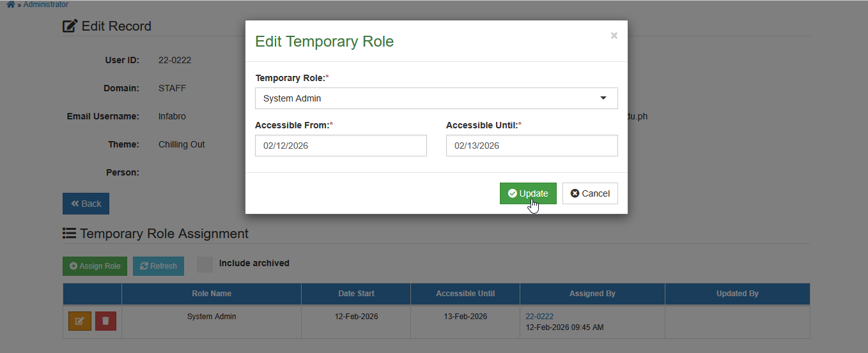Click the Updated By column header
This screenshot has height=353, width=868.
pyautogui.click(x=738, y=294)
